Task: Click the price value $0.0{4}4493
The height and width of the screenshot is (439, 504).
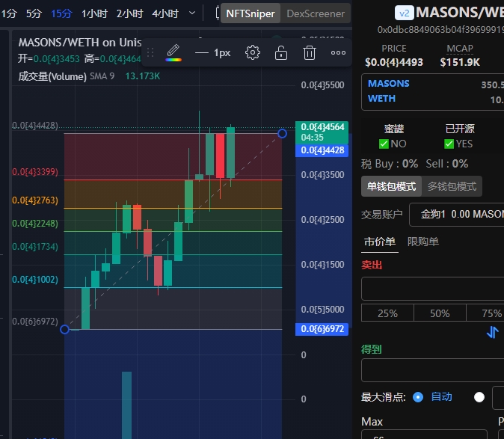Action: click(394, 62)
